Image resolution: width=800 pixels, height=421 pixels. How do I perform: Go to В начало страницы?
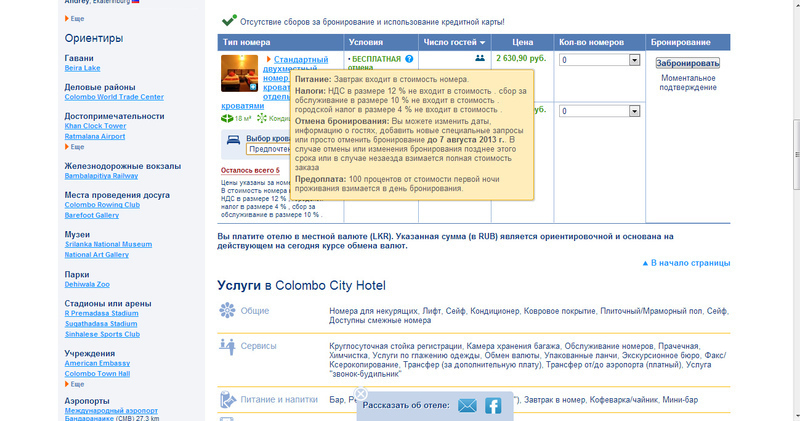pos(686,263)
